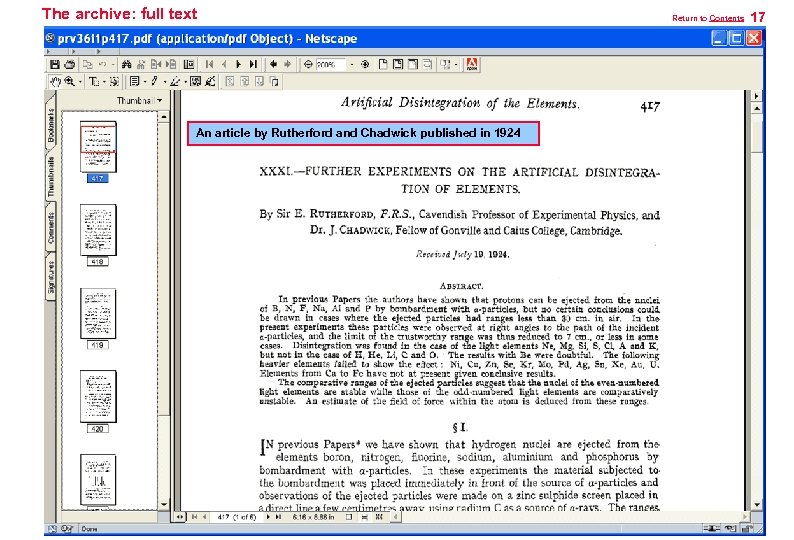The width and height of the screenshot is (794, 540).
Task: Select the Pencil drawing tool
Action: click(x=154, y=82)
